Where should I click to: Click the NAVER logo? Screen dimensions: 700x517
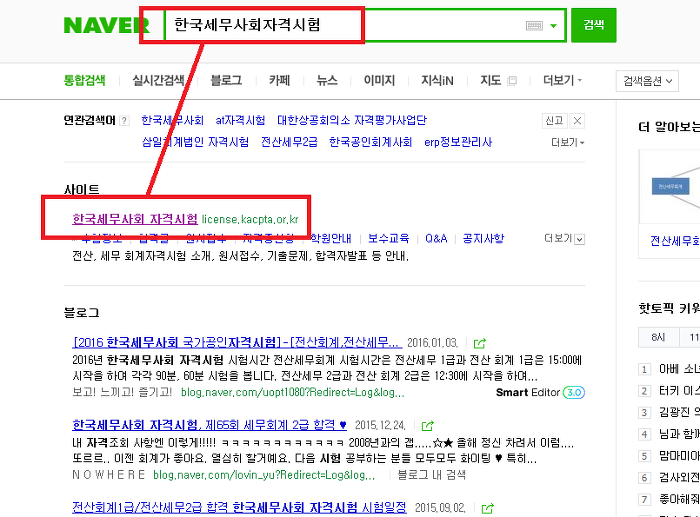pyautogui.click(x=106, y=25)
